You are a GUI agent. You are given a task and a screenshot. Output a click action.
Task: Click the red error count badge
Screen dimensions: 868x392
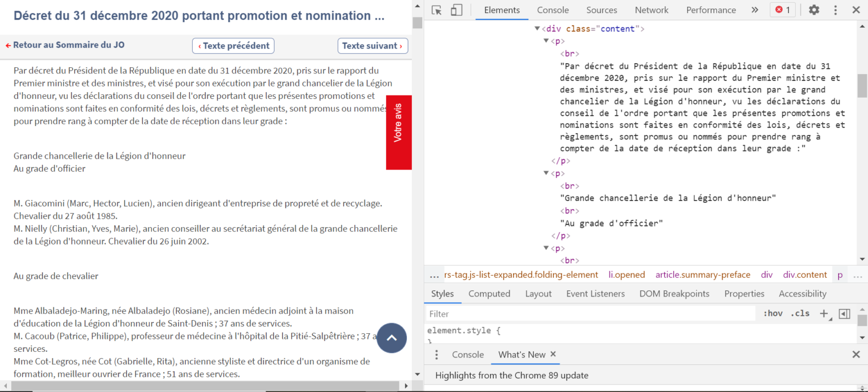(x=783, y=10)
